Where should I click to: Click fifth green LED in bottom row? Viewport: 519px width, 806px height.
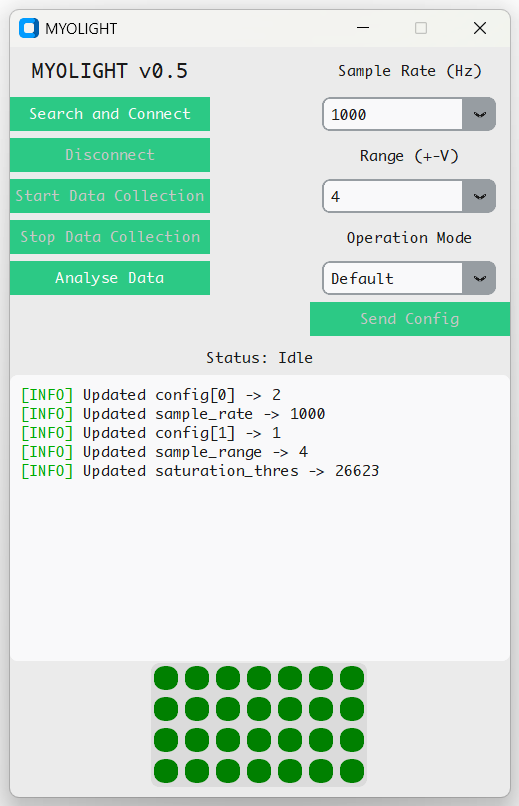(290, 772)
